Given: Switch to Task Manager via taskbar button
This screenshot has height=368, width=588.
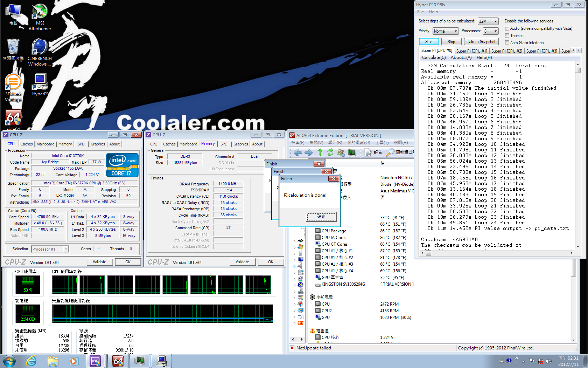Looking at the screenshot, I should 140,361.
